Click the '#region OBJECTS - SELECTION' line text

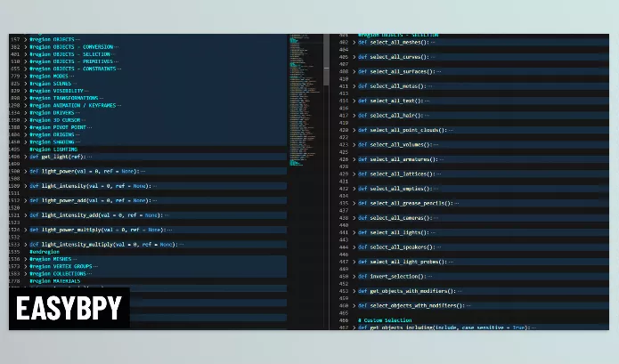pyautogui.click(x=69, y=54)
